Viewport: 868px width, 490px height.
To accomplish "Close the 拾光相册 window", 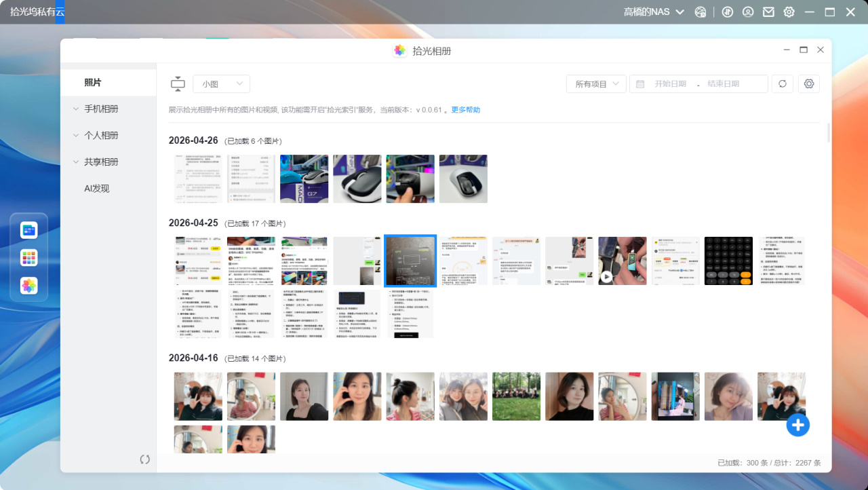I will 821,50.
